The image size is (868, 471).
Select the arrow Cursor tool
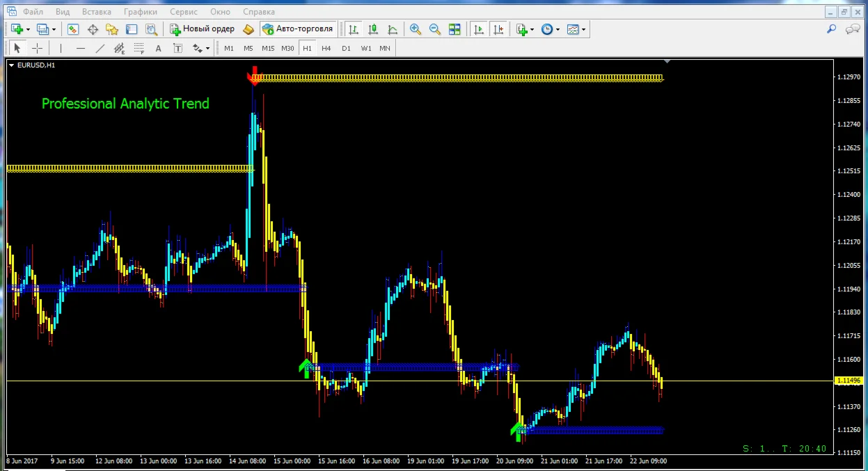[x=17, y=48]
